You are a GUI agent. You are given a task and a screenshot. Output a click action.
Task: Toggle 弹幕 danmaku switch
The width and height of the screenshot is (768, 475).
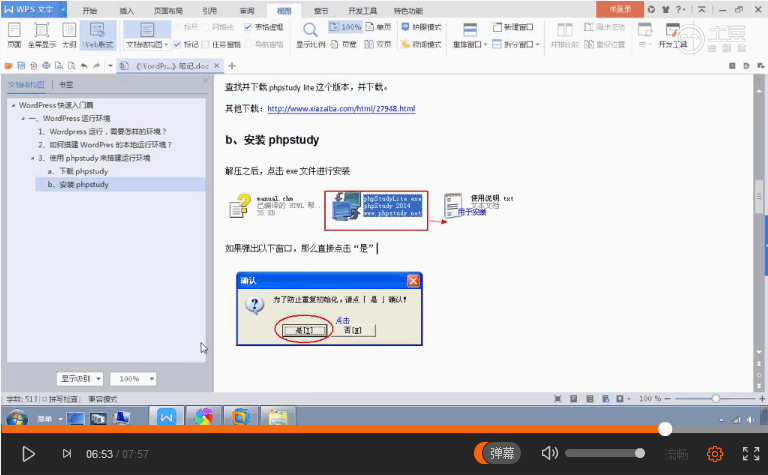point(497,453)
